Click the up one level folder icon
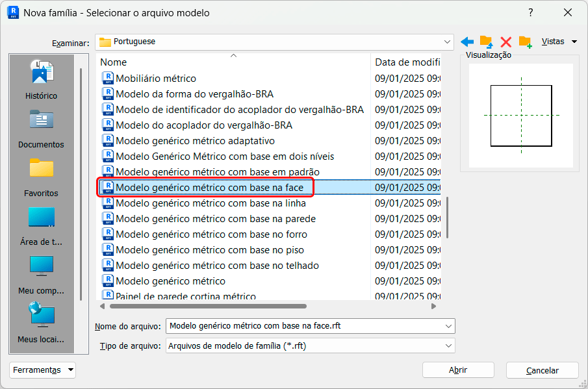The image size is (588, 389). tap(486, 42)
